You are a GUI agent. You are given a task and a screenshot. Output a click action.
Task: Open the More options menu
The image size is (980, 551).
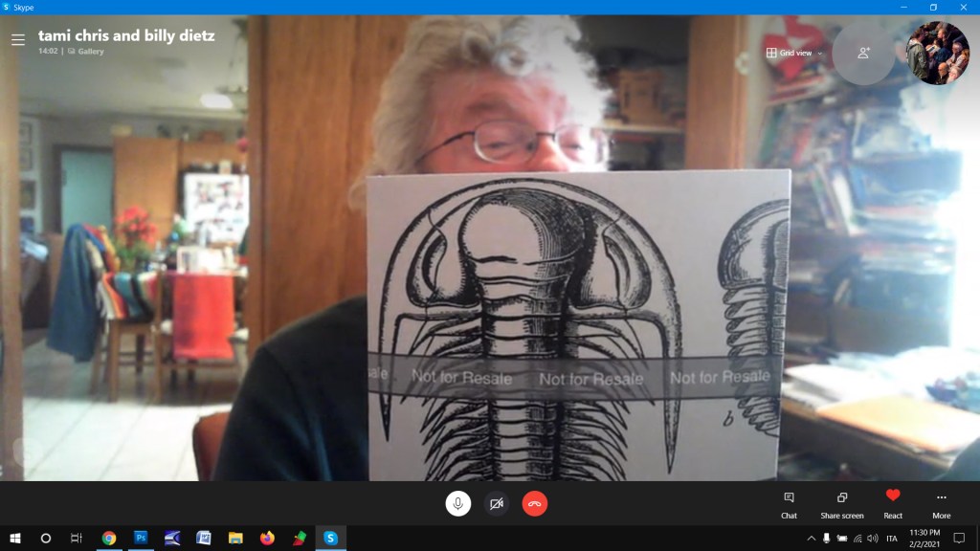pyautogui.click(x=942, y=504)
